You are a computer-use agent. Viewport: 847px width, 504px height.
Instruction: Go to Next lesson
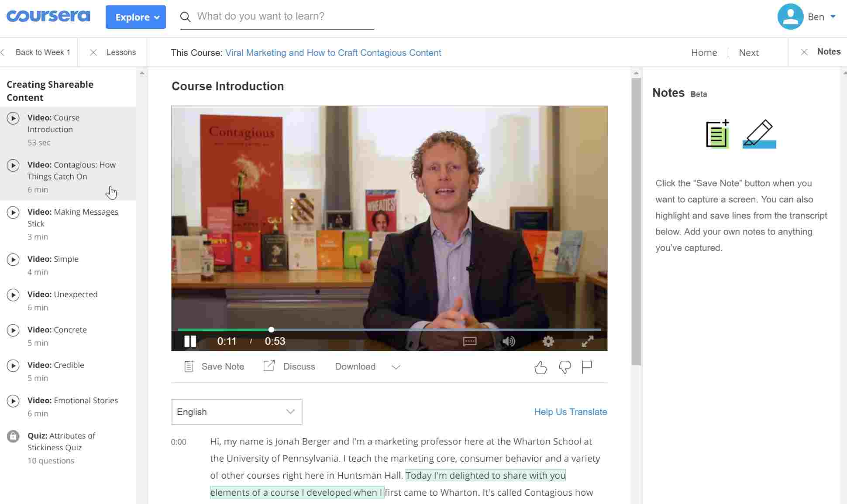749,53
